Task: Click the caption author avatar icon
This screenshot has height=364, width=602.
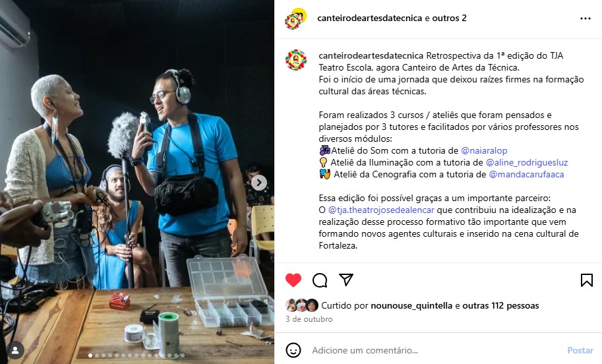Action: 295,60
